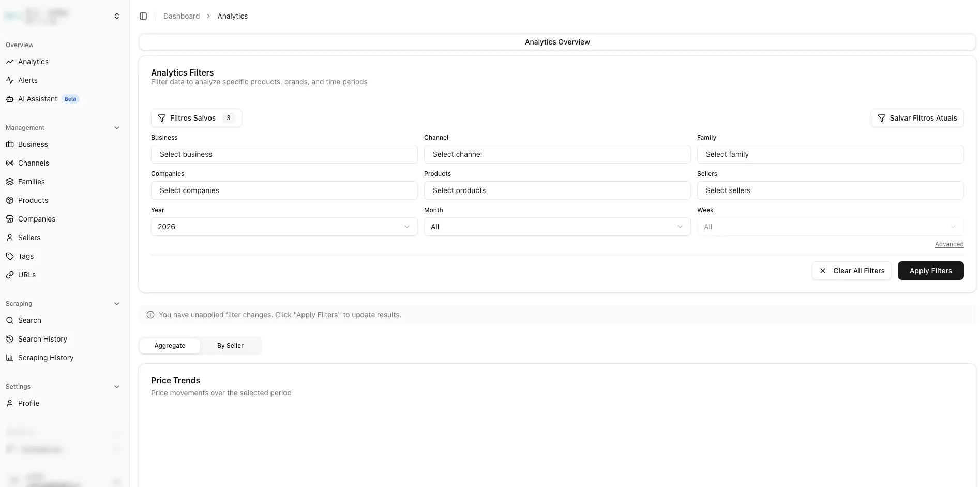Collapse the Scraping sidebar section
This screenshot has height=487, width=980.
point(117,304)
